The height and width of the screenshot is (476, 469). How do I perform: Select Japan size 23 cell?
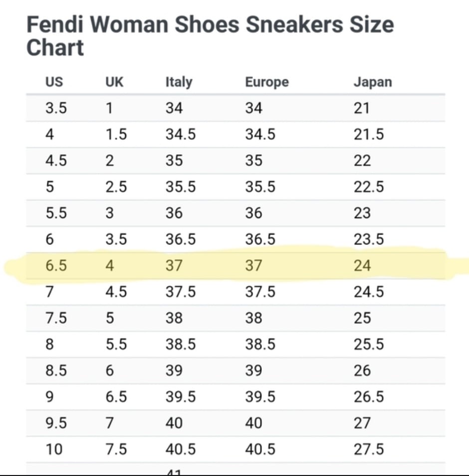pyautogui.click(x=362, y=213)
